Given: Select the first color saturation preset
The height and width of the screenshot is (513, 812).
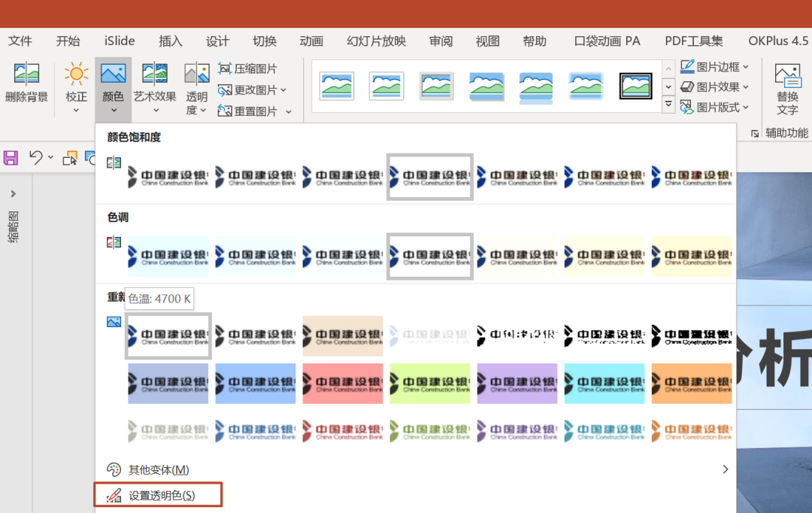Looking at the screenshot, I should pyautogui.click(x=168, y=177).
